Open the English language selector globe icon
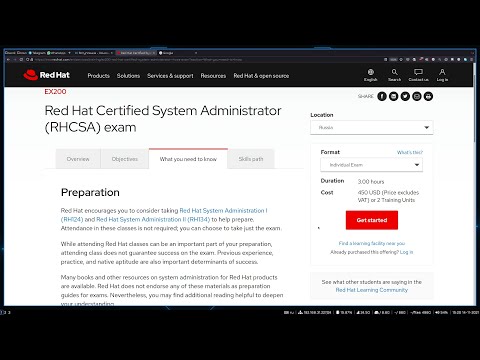480x360 pixels. pos(370,72)
